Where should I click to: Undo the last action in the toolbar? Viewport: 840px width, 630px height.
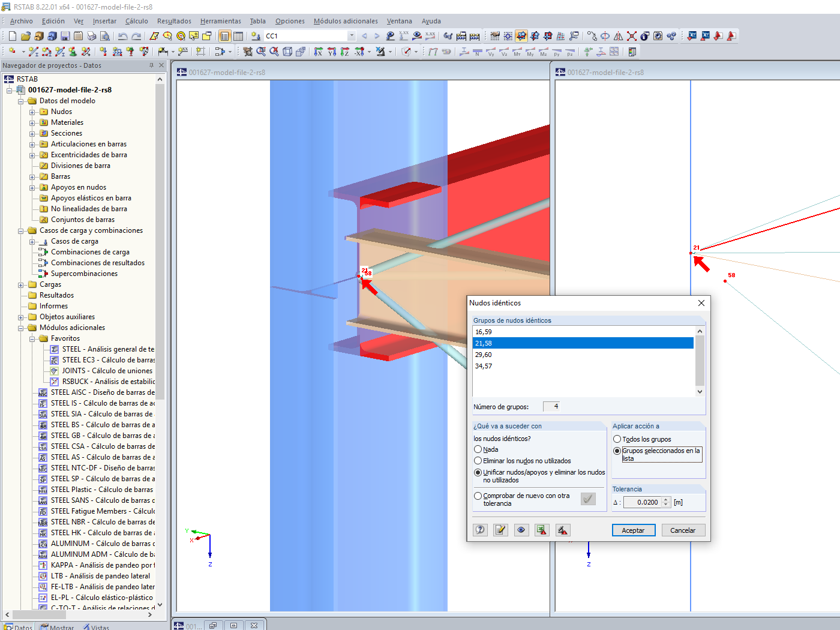point(123,36)
